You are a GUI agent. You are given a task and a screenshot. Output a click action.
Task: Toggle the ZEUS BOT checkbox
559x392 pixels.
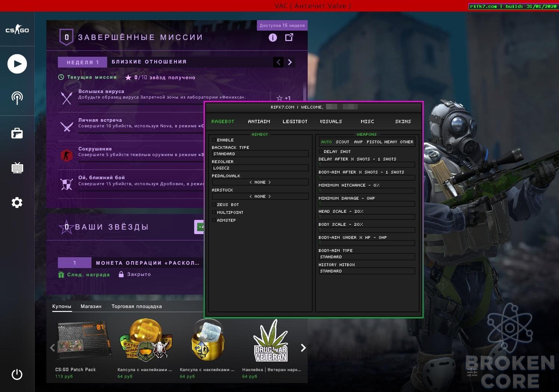pos(214,205)
